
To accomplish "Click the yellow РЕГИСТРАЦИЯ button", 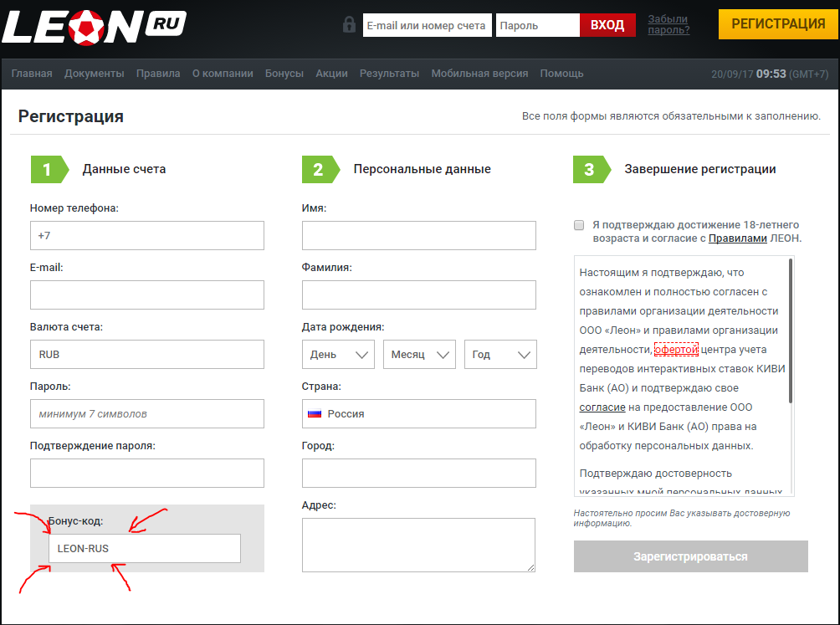I will (778, 24).
